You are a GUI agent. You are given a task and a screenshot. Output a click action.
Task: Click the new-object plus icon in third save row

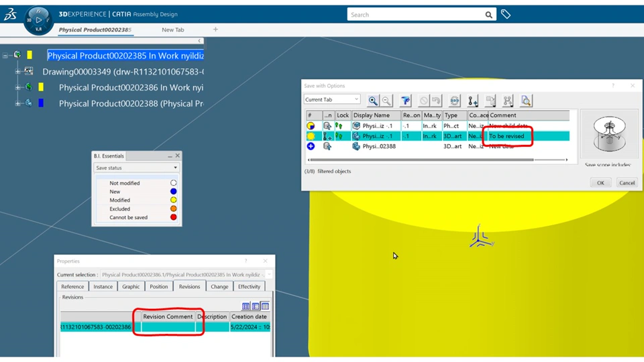pyautogui.click(x=311, y=146)
